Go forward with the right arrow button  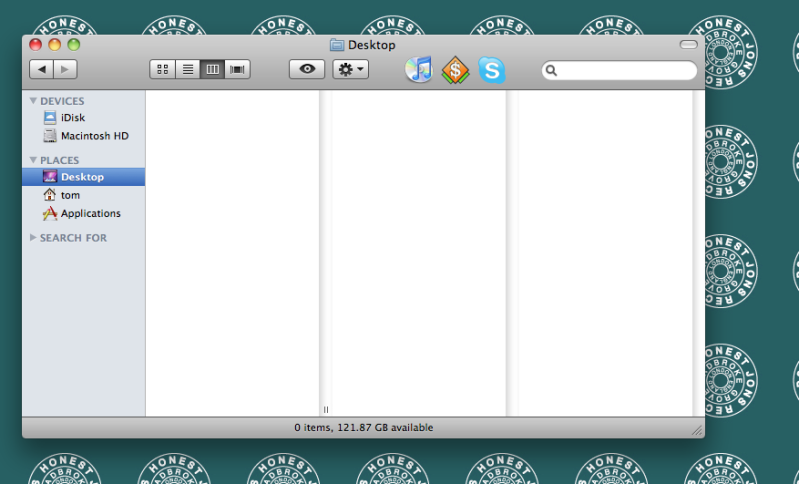pyautogui.click(x=65, y=69)
